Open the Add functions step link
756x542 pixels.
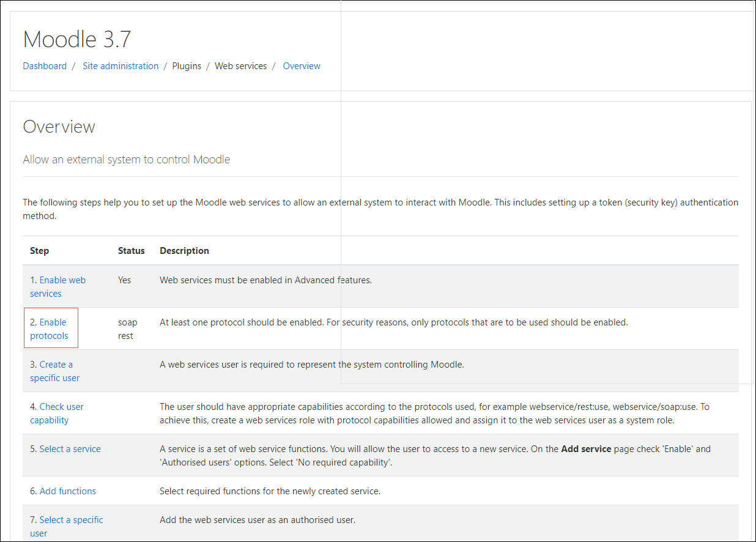pyautogui.click(x=68, y=491)
